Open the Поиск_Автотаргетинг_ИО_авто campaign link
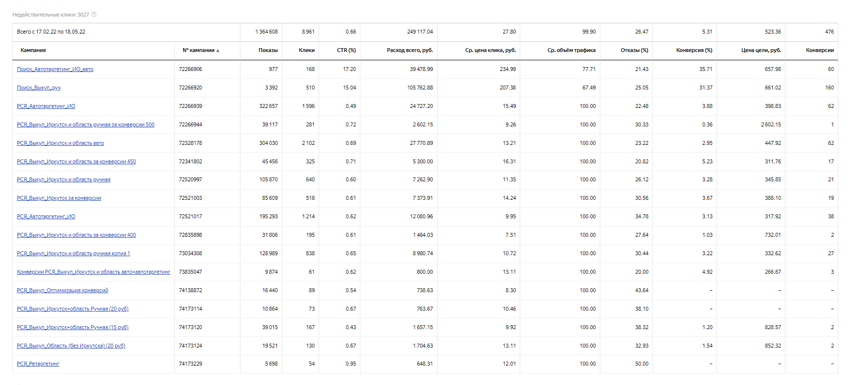868x385 pixels. point(55,69)
